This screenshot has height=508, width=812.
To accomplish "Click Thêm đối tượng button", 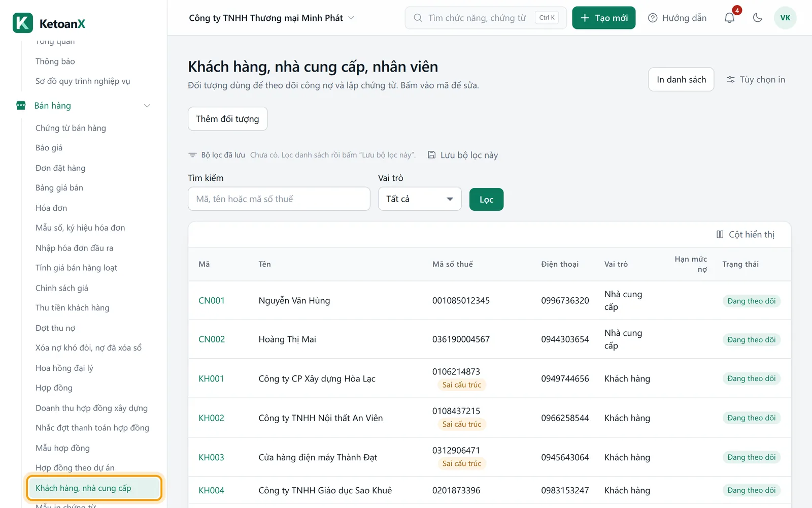I will [227, 119].
